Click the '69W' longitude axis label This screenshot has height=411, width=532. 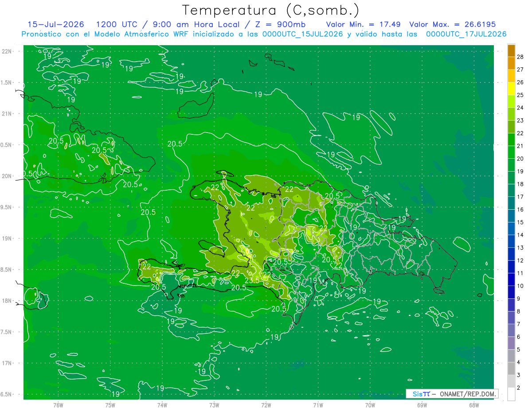point(422,405)
